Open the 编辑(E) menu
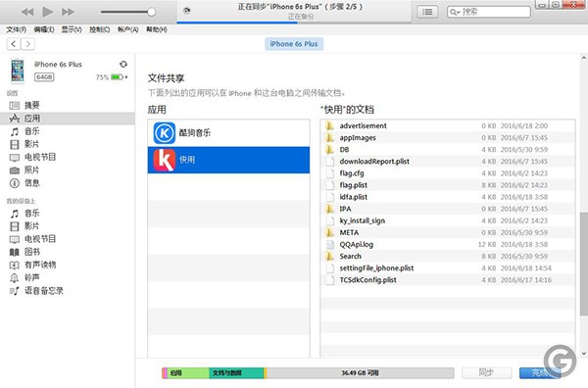Screen dimensions: 588x388 pyautogui.click(x=44, y=29)
